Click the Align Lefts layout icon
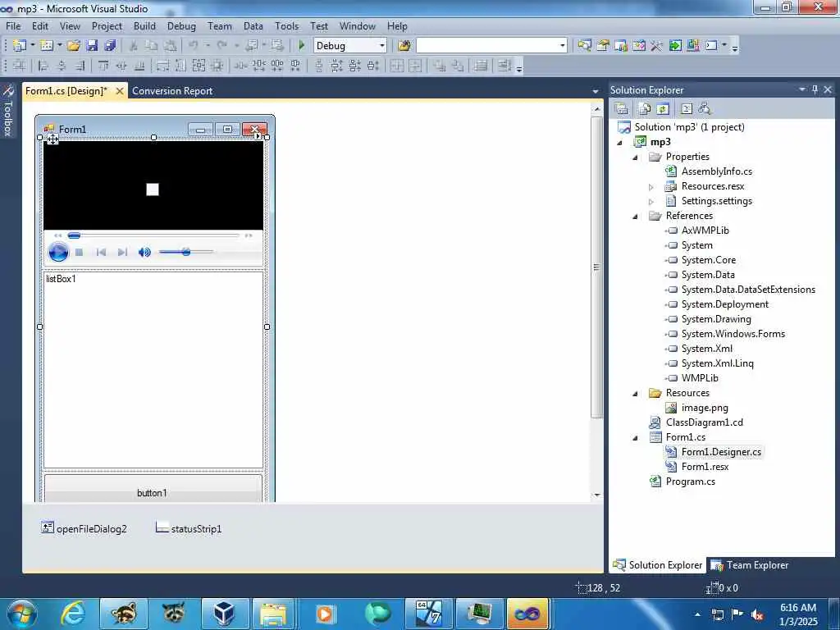Viewport: 840px width, 630px height. click(x=43, y=66)
